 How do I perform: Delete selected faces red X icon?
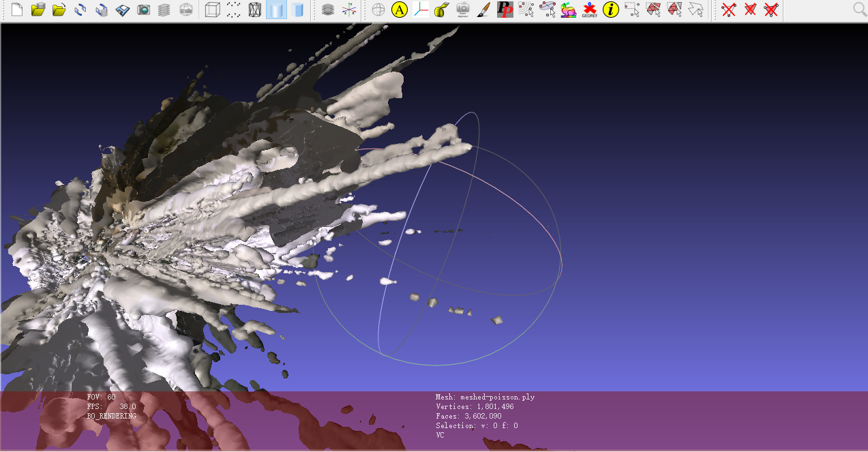tap(750, 10)
